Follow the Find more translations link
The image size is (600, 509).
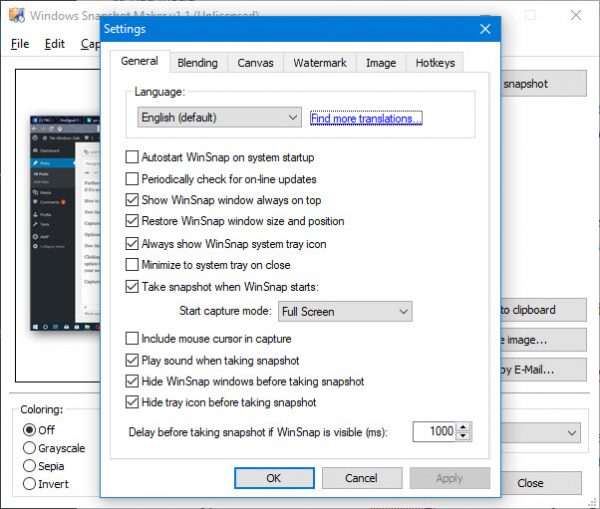[366, 118]
